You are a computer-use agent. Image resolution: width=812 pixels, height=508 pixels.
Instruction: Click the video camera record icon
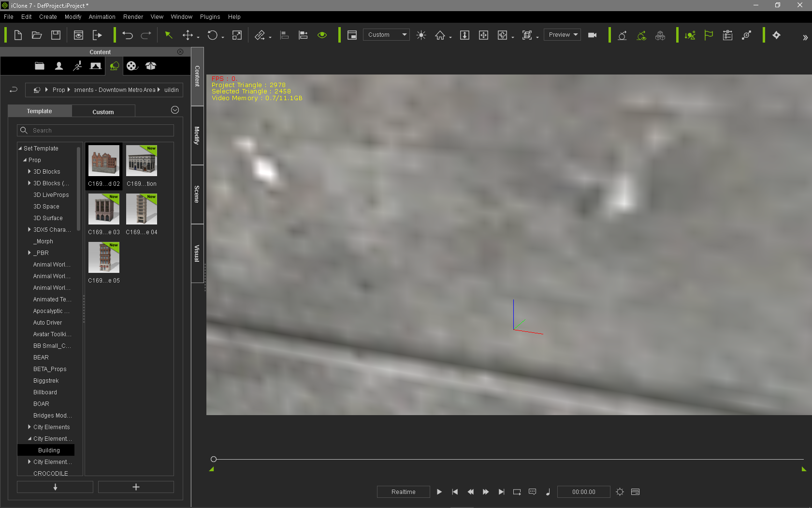pyautogui.click(x=592, y=35)
